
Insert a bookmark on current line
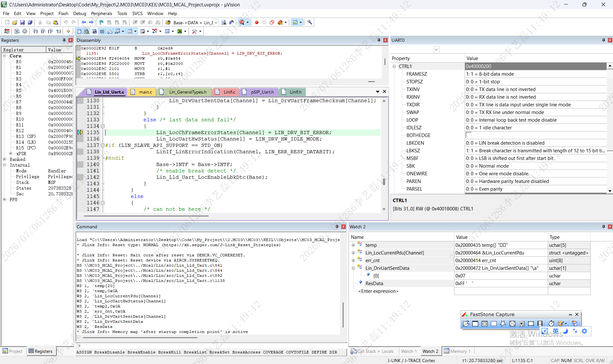coord(101,22)
